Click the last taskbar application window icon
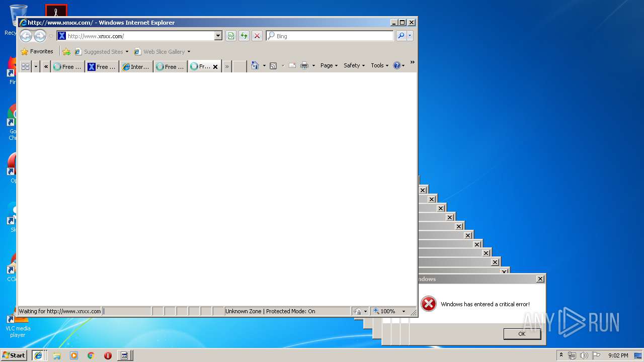644x362 pixels. tap(124, 355)
